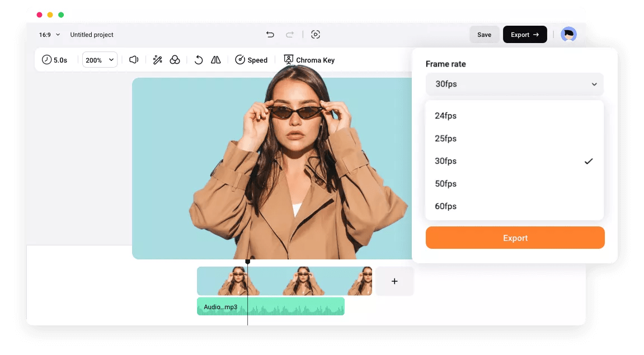Choose the 50fps option
644x355 pixels.
[445, 183]
